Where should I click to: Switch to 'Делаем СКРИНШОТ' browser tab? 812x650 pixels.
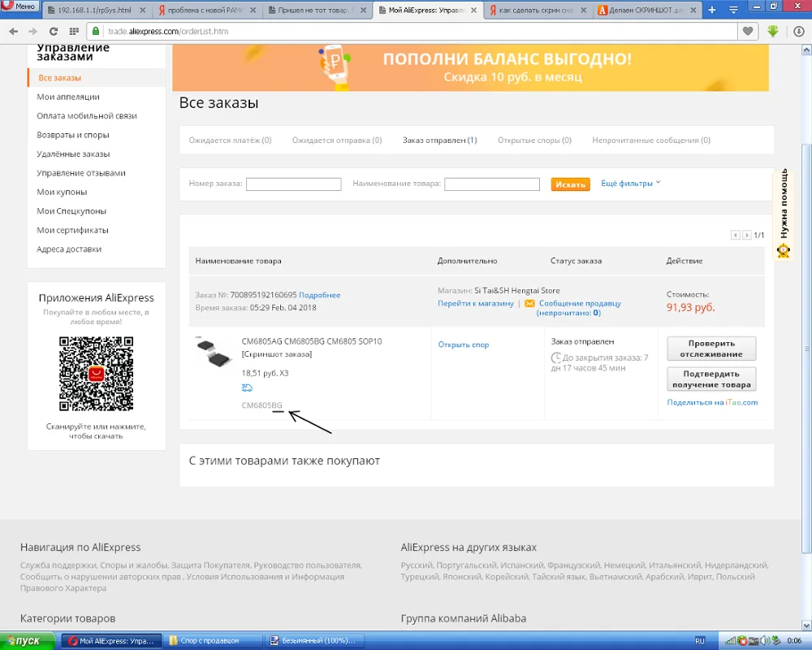[x=646, y=10]
